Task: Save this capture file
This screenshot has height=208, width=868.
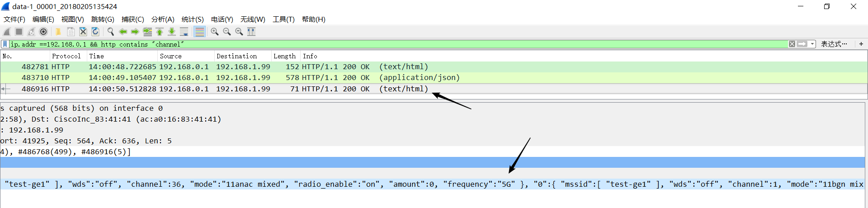Action: (x=71, y=32)
